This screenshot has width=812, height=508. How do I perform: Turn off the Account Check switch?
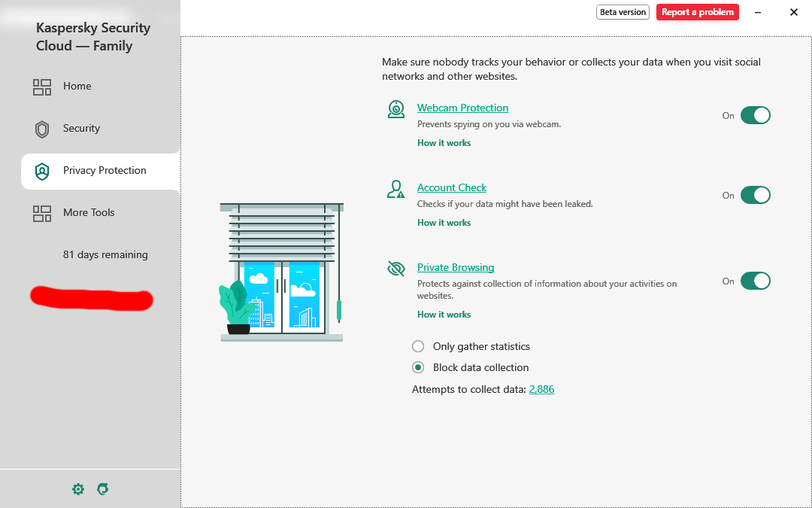[755, 195]
